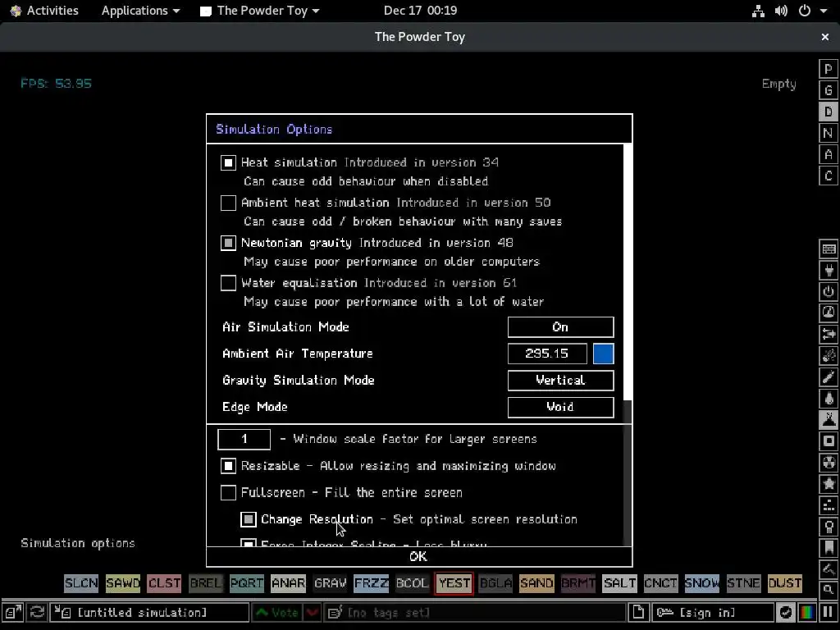Click OK to close Simulation Options
840x630 pixels.
point(419,557)
